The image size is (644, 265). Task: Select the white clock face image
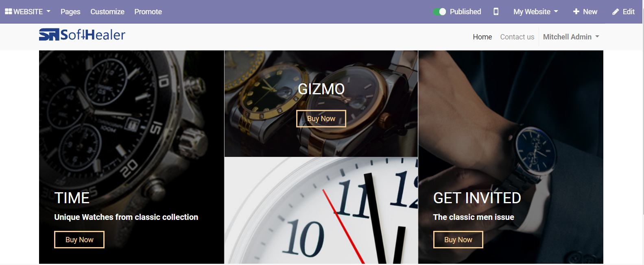coord(321,211)
